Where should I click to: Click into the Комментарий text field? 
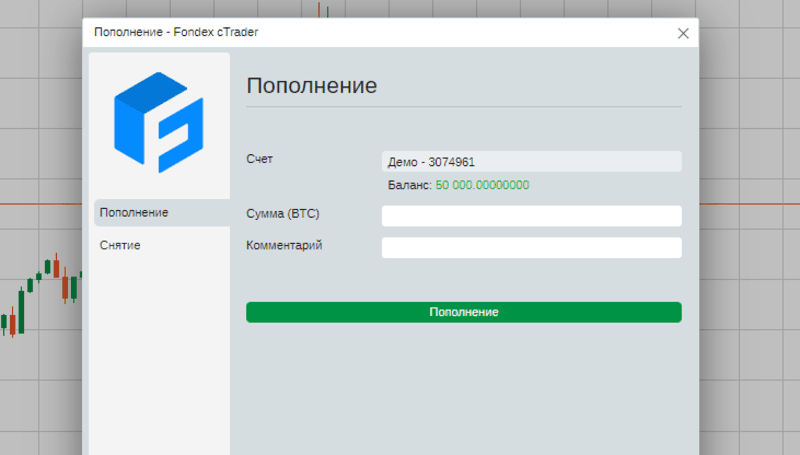coord(532,247)
